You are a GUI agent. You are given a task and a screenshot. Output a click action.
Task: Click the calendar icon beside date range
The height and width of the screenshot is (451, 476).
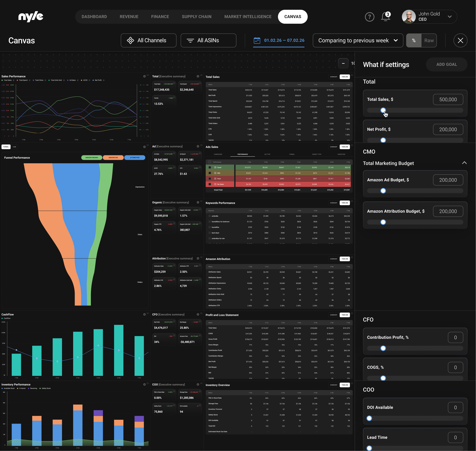pos(257,40)
